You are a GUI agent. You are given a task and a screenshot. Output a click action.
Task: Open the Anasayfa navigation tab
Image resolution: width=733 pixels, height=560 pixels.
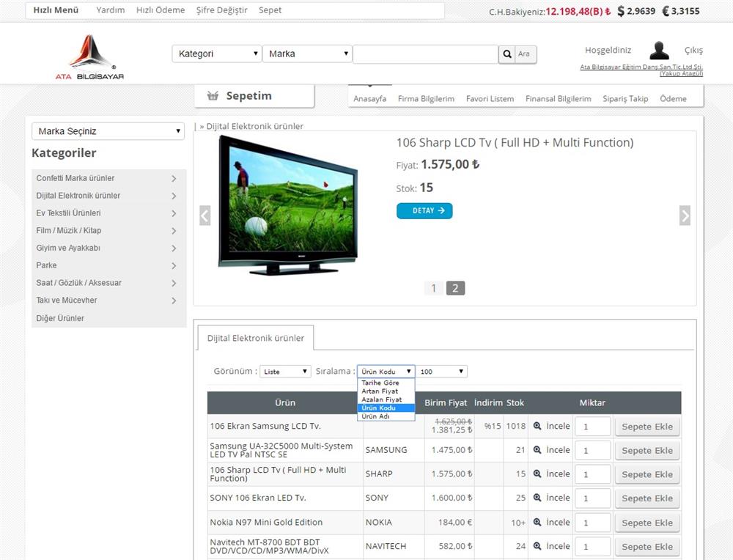[x=369, y=99]
